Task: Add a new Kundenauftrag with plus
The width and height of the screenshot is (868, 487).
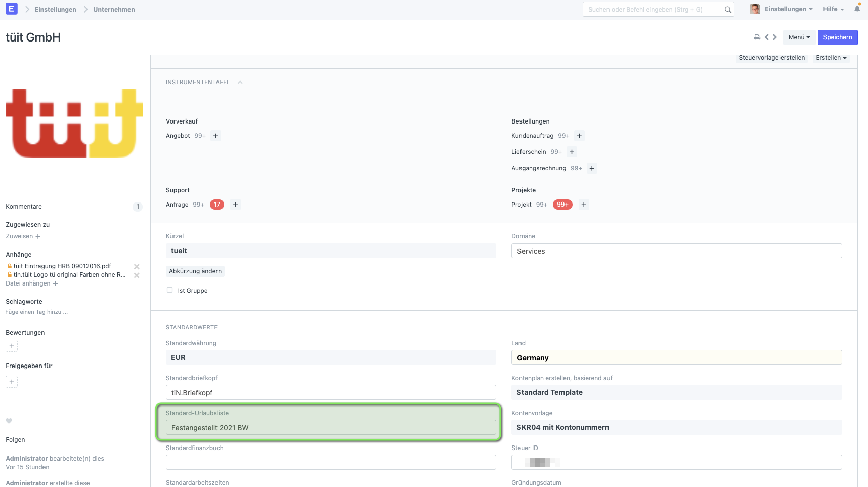Action: click(580, 136)
